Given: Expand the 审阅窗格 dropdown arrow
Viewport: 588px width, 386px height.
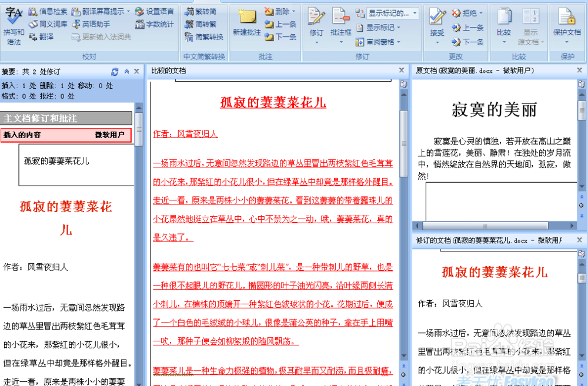Looking at the screenshot, I should [399, 42].
